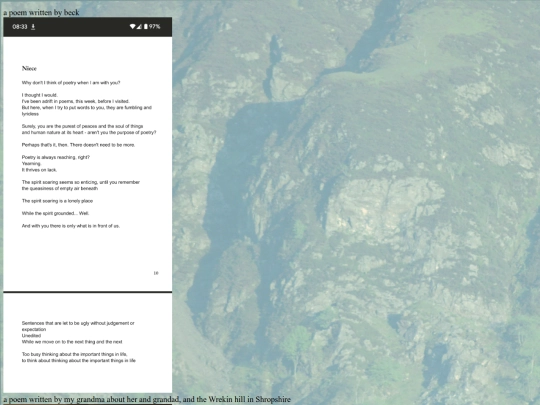Click line 'But here, when I try to put words to you'

pyautogui.click(x=87, y=107)
